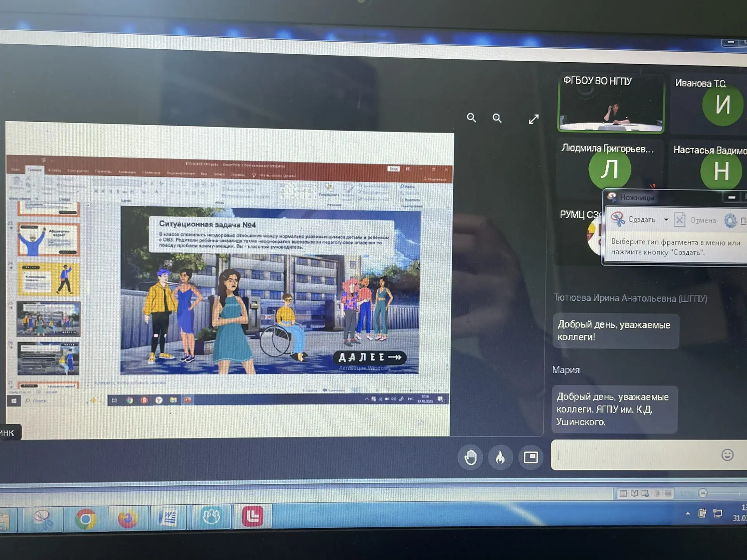
Task: Open Google Chrome from taskbar
Action: [86, 519]
